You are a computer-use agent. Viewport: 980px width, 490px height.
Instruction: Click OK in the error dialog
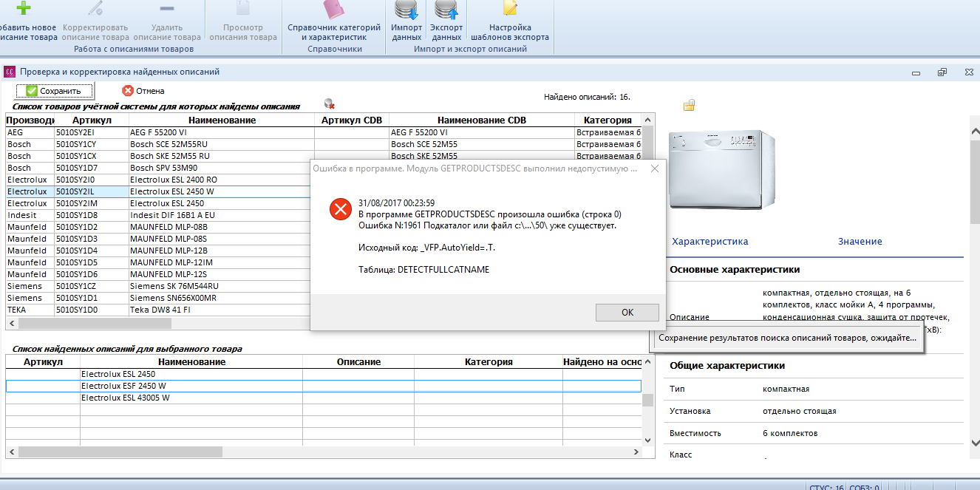coord(627,313)
